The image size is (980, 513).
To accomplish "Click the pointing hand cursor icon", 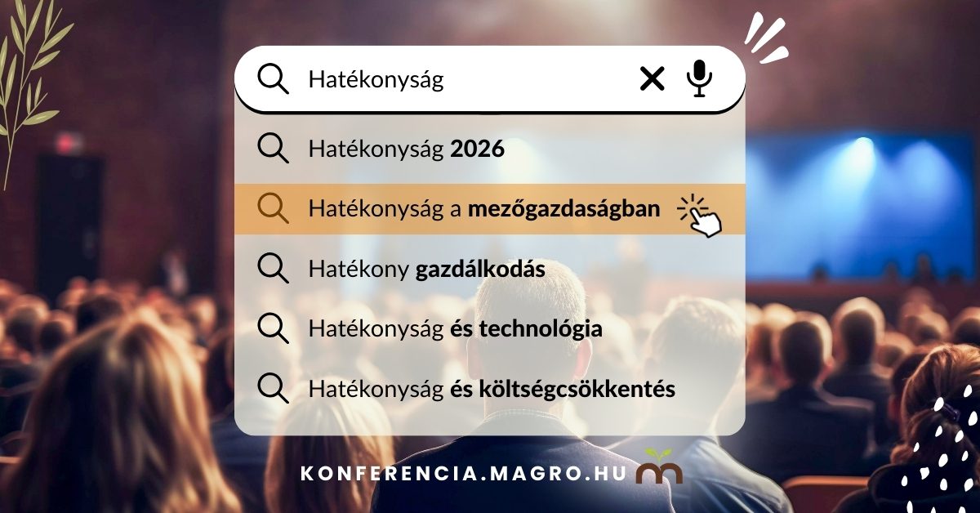I will pyautogui.click(x=701, y=216).
